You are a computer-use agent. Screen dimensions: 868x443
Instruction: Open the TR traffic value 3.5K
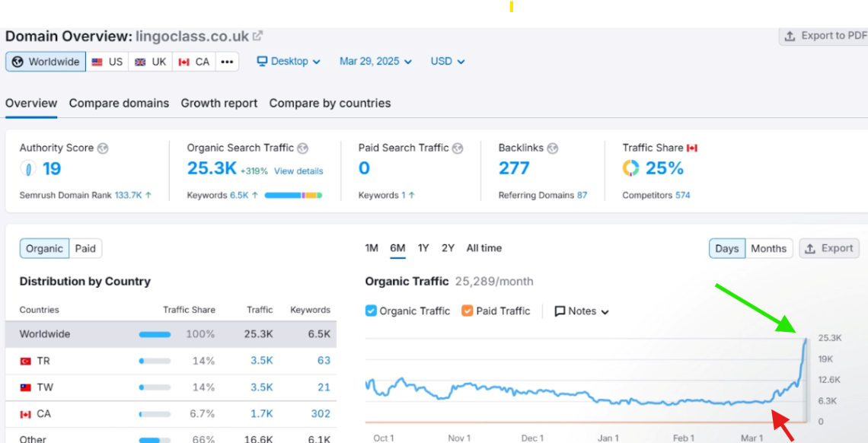click(261, 361)
